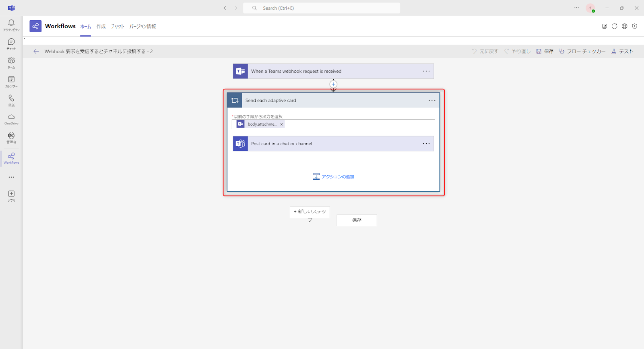644x349 pixels.
Task: Click やり直し redo in the toolbar
Action: coord(518,51)
